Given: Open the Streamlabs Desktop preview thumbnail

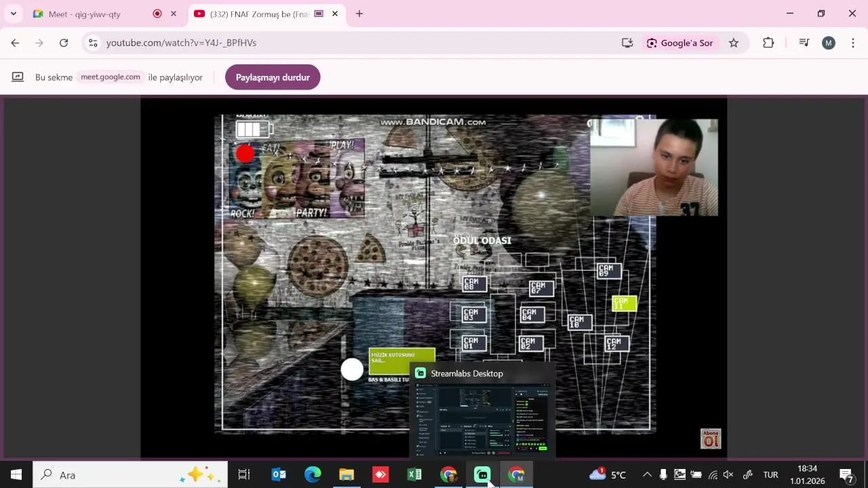Looking at the screenshot, I should (x=482, y=420).
